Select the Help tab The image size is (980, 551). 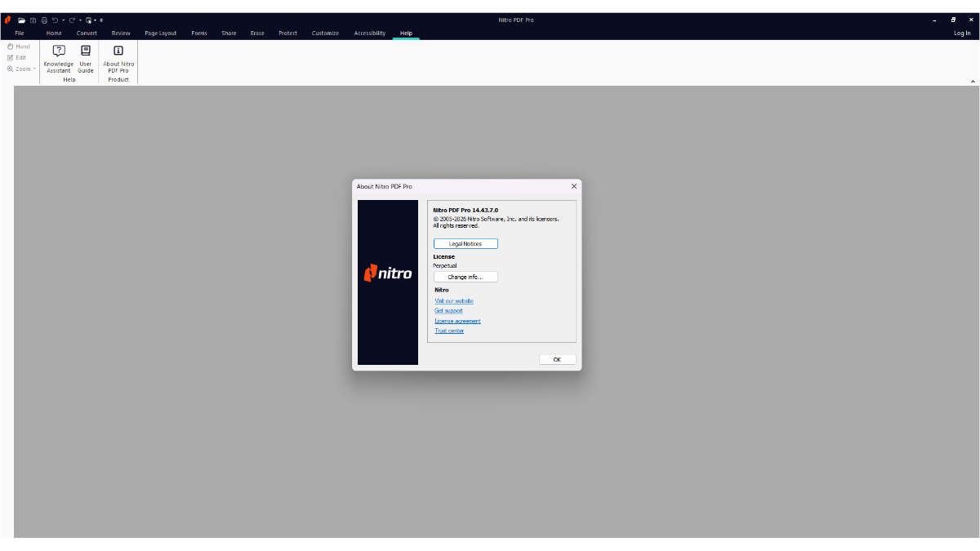(x=406, y=33)
